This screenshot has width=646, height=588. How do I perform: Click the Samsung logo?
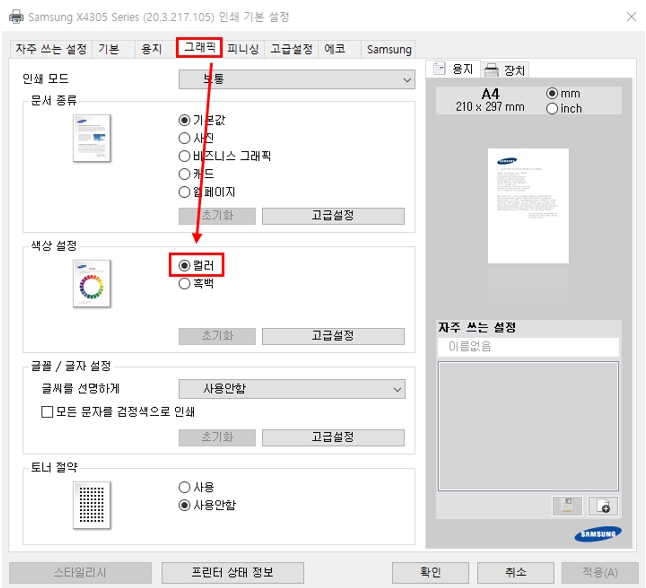[598, 534]
